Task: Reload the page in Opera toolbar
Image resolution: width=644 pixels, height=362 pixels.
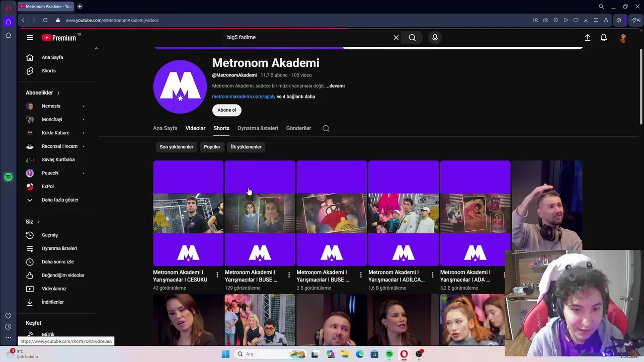Action: (x=45, y=20)
